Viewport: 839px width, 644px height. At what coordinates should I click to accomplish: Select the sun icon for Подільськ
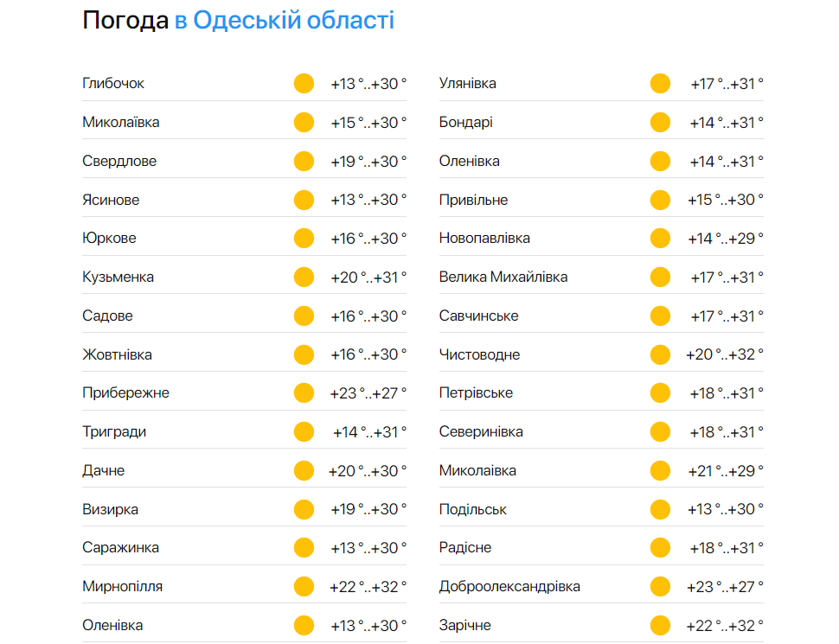[660, 508]
